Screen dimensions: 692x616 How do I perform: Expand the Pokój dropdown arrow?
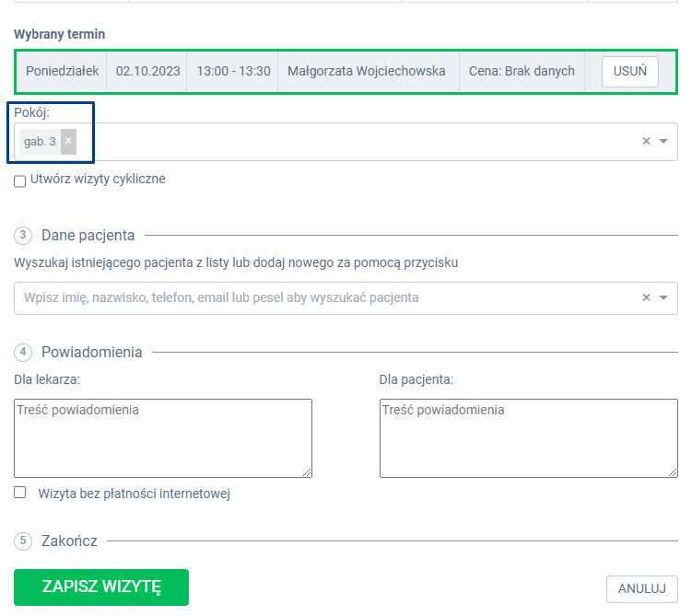[x=663, y=142]
